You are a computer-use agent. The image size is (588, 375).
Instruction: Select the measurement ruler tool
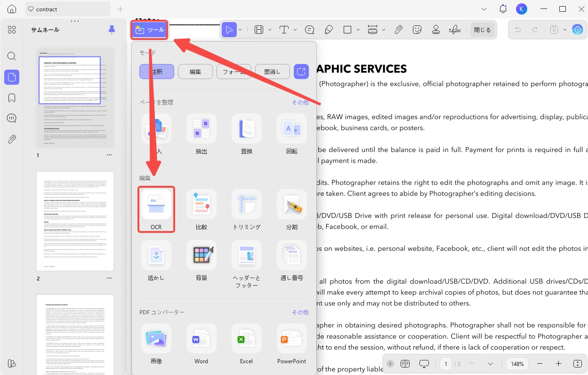[x=372, y=30]
